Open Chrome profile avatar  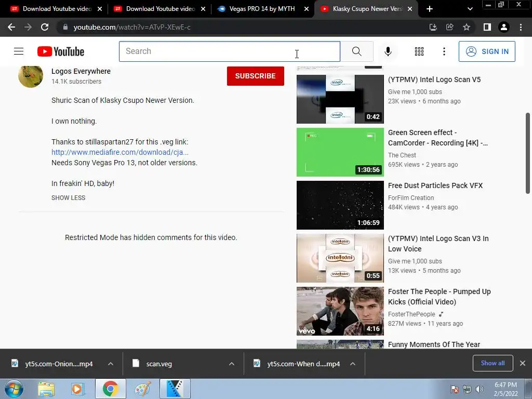click(504, 27)
